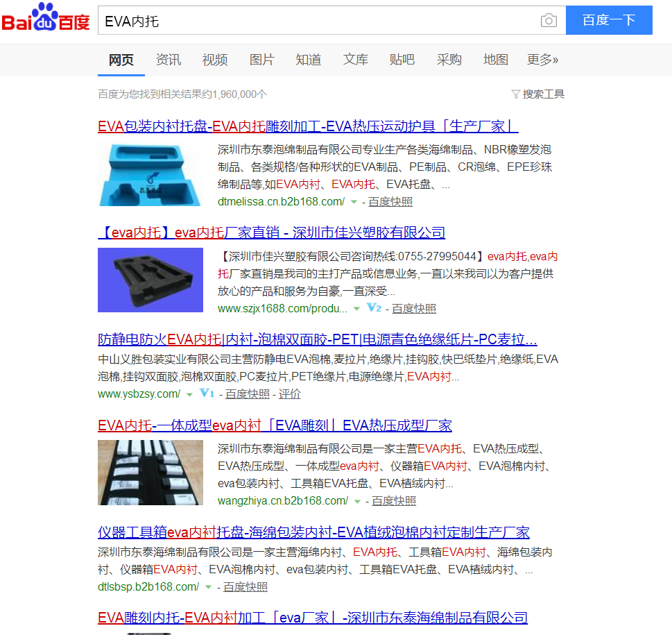Expand dropdown arrow next to www.szjx1688.com

click(356, 309)
